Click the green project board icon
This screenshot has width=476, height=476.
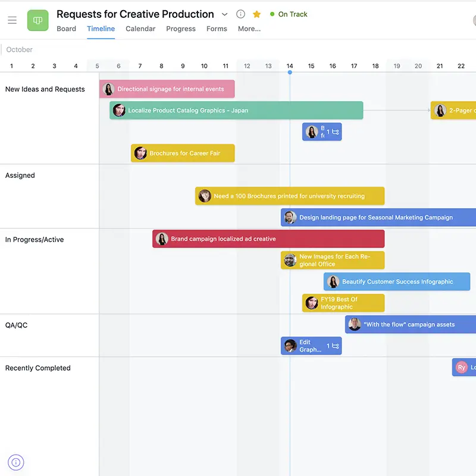pos(38,21)
